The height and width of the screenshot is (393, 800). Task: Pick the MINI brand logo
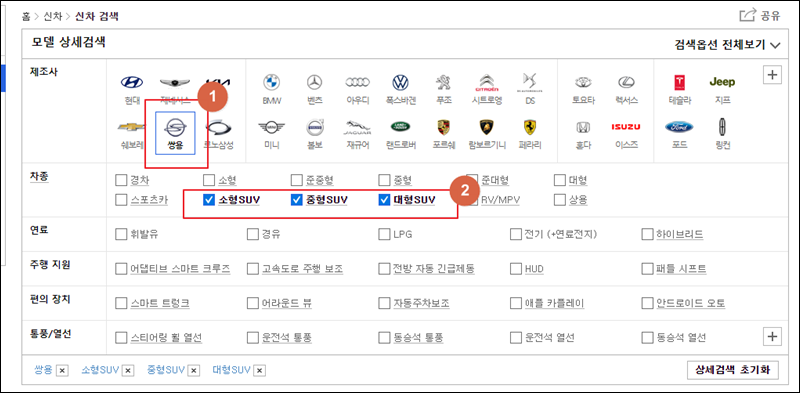click(x=272, y=127)
